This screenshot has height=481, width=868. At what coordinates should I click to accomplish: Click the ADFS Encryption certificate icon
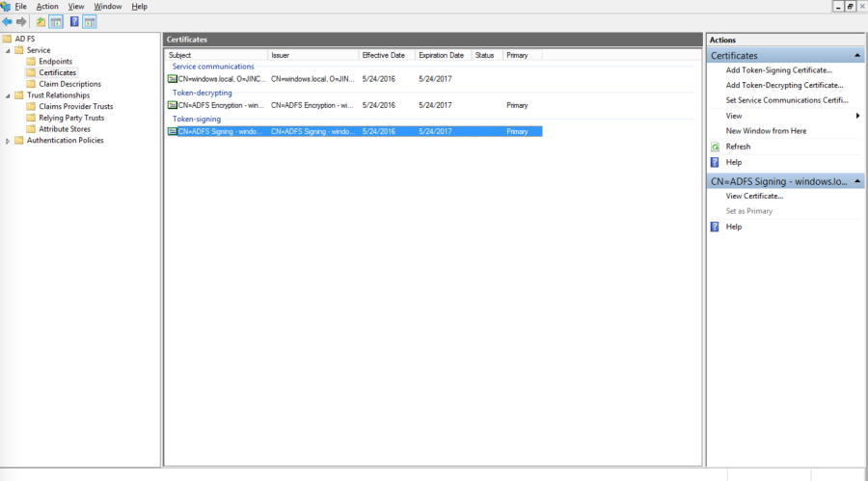coord(173,104)
